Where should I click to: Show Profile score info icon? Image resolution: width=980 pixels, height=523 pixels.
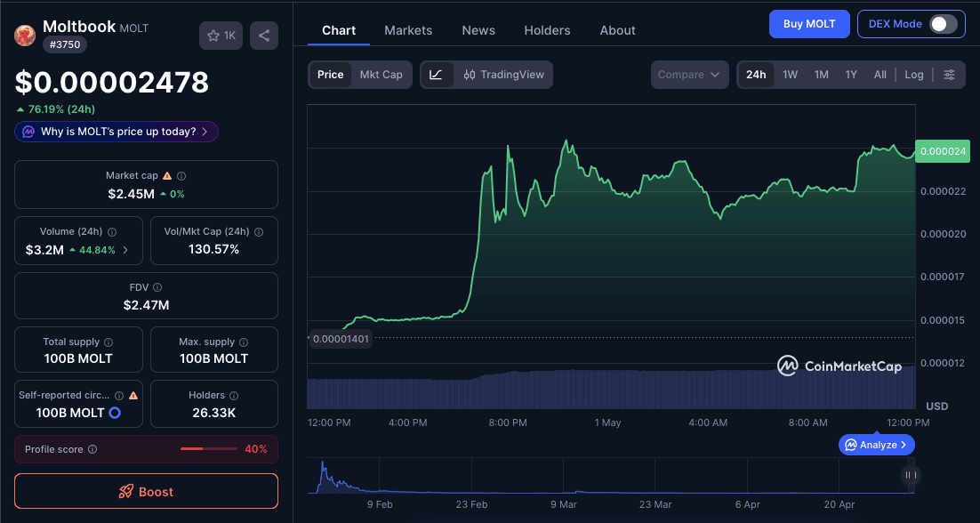(92, 449)
